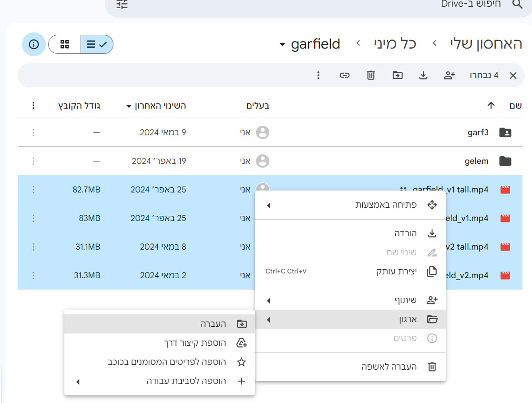The height and width of the screenshot is (403, 532).
Task: Toggle the info details panel button
Action: pyautogui.click(x=33, y=44)
